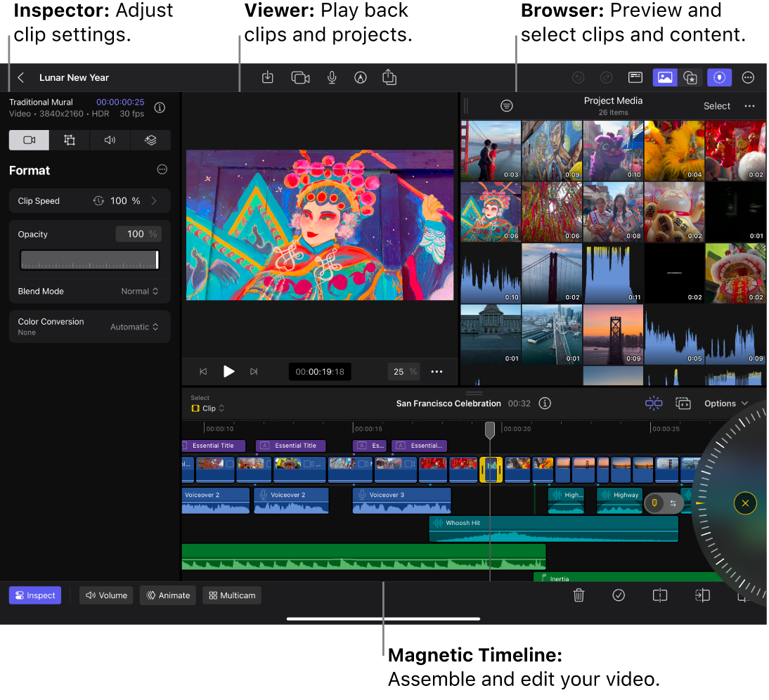Click the Opacity value field
Image resolution: width=769 pixels, height=700 pixels.
tap(138, 234)
